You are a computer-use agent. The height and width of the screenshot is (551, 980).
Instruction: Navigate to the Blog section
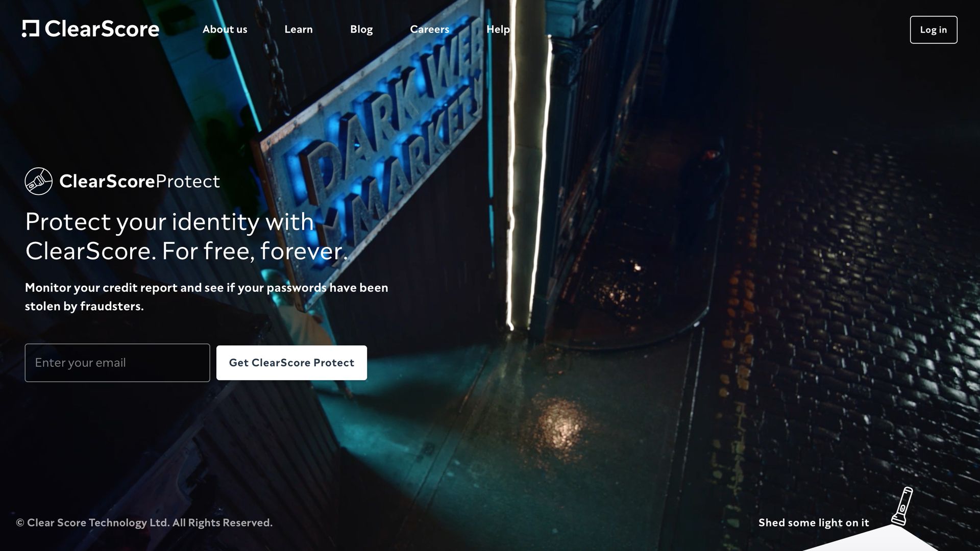coord(361,29)
